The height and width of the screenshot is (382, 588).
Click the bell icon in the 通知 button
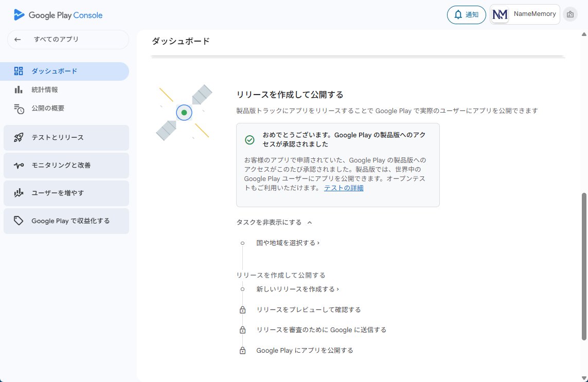[x=458, y=14]
